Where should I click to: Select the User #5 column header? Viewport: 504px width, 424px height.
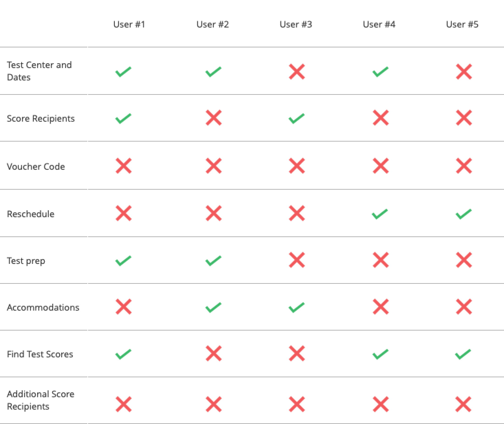(462, 24)
